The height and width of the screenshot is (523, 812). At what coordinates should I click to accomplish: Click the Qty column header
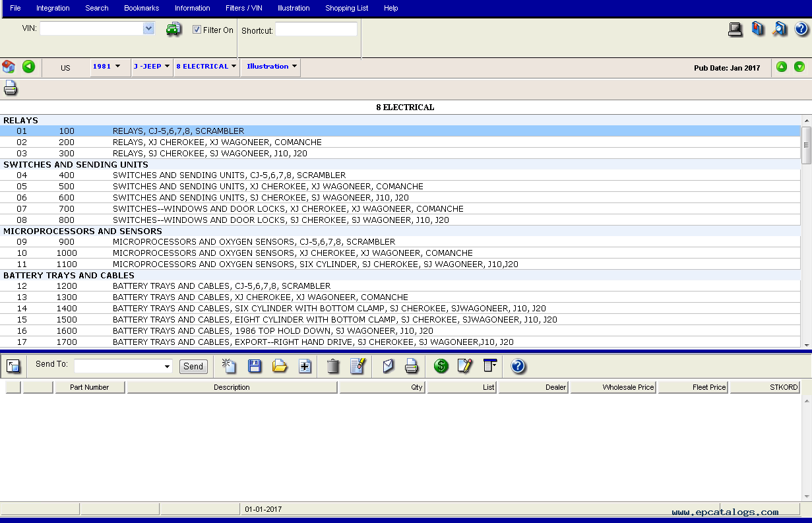382,387
